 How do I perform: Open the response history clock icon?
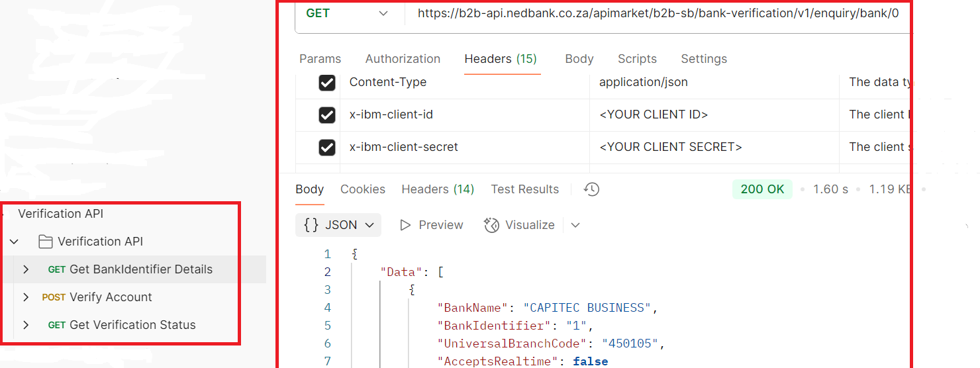[x=591, y=189]
